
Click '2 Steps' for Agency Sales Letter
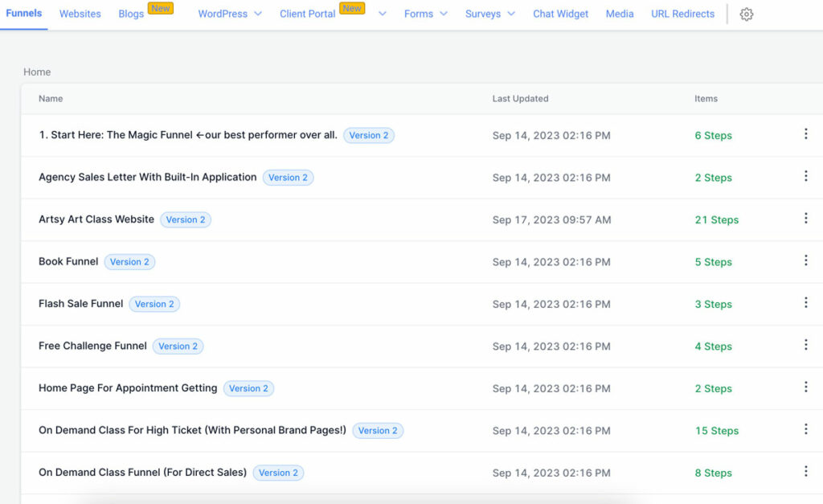(714, 178)
